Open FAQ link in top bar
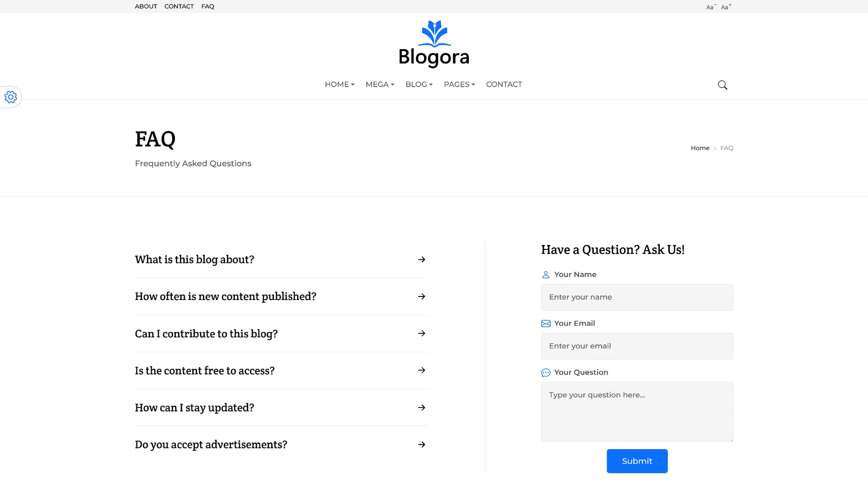This screenshot has width=868, height=488. [208, 6]
